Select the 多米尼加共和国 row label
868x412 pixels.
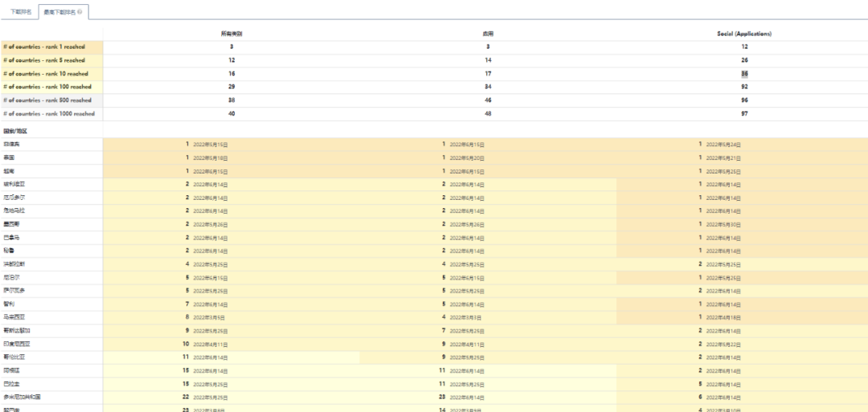coord(22,397)
